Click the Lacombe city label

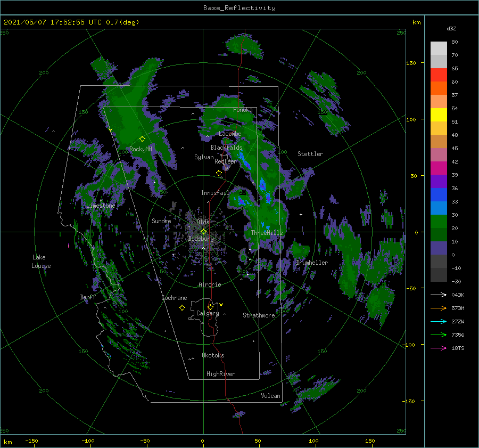pyautogui.click(x=230, y=134)
